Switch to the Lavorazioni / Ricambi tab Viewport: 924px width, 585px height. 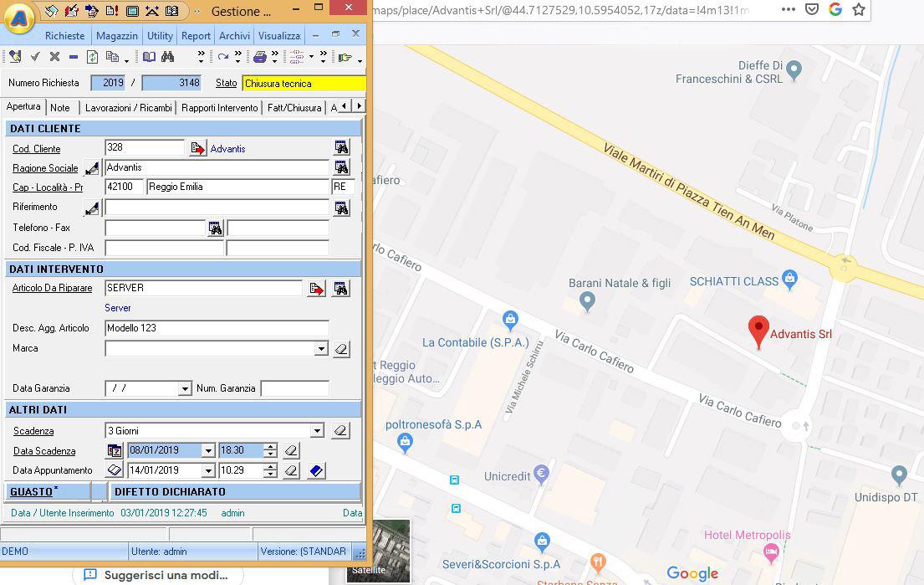pyautogui.click(x=129, y=107)
